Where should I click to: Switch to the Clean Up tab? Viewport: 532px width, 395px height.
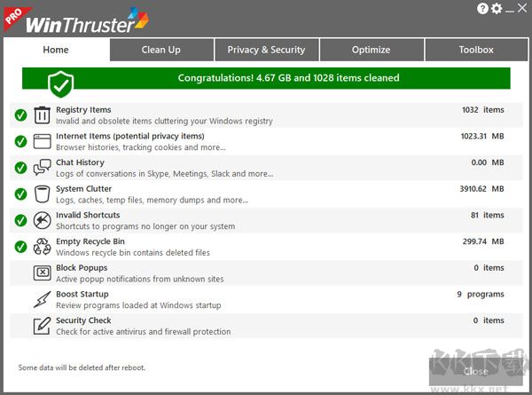(x=161, y=50)
